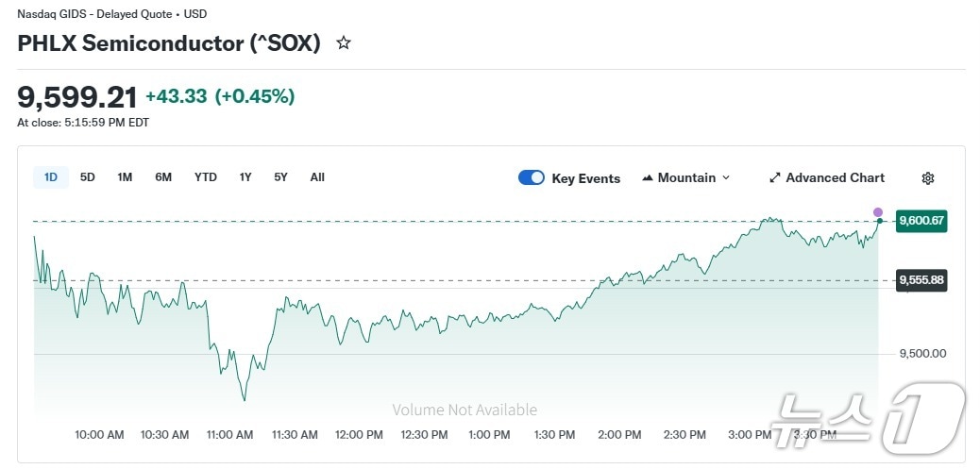This screenshot has width=980, height=469.
Task: Select the 1M time range
Action: (125, 176)
